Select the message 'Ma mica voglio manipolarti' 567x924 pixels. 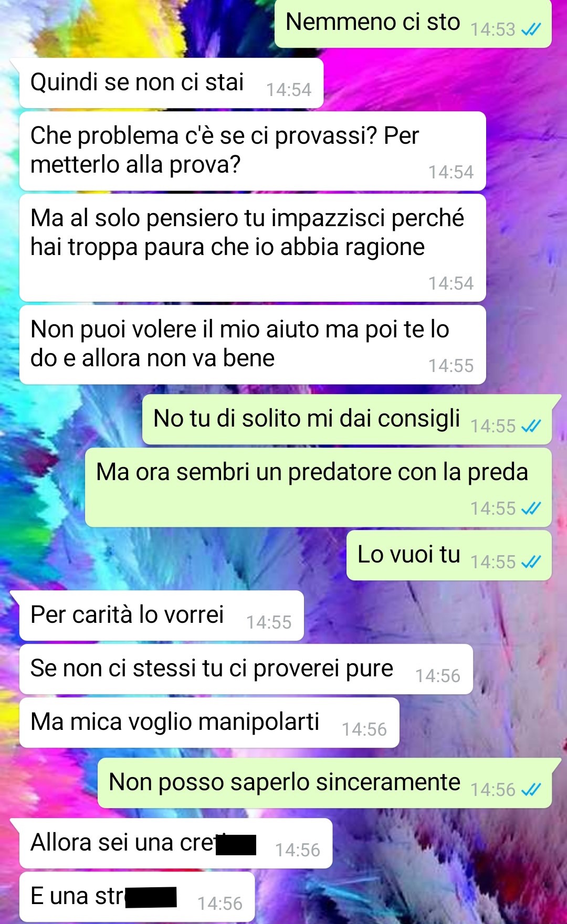pos(209,723)
